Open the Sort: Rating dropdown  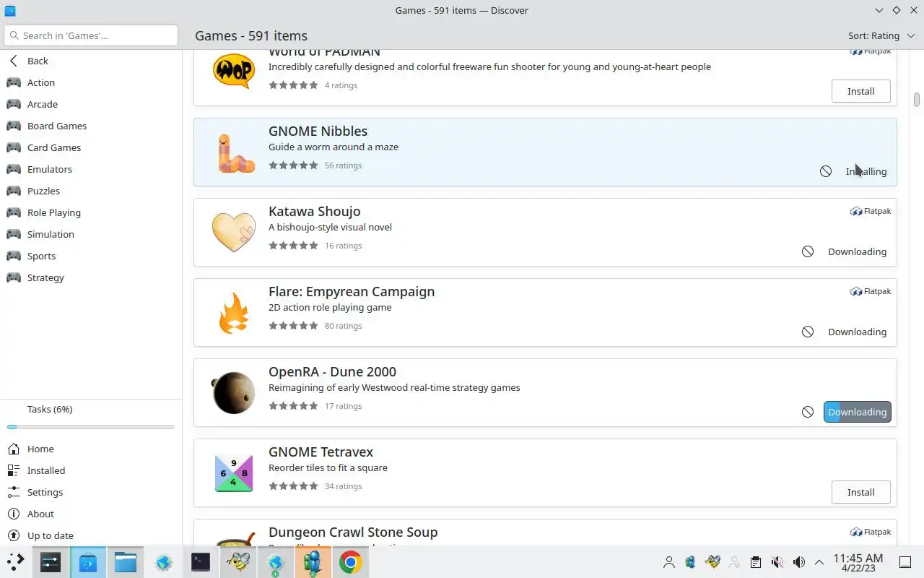click(881, 35)
